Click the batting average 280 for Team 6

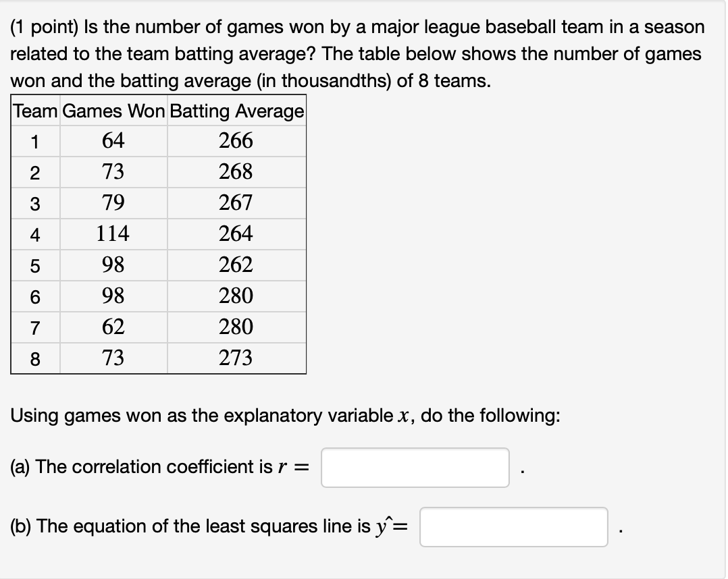click(236, 296)
